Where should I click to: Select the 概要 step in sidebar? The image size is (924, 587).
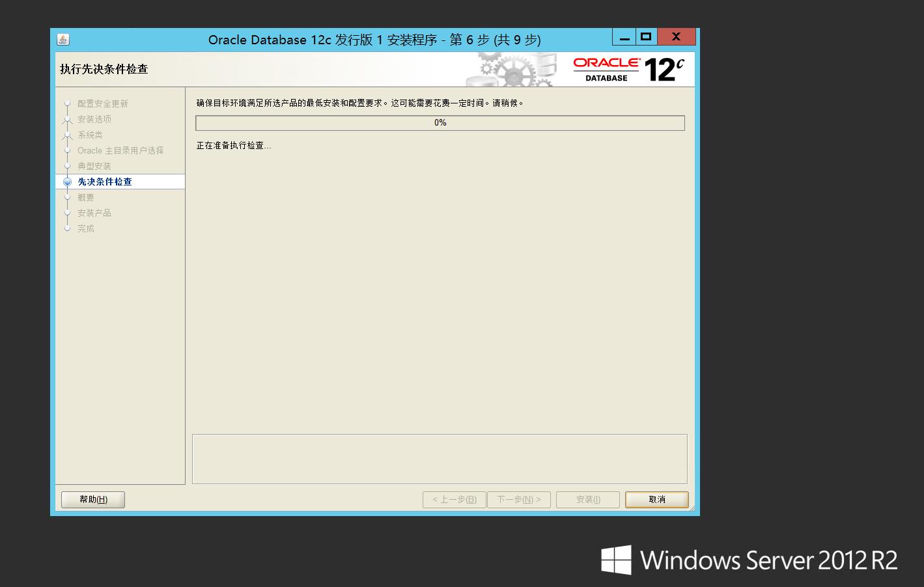[86, 197]
